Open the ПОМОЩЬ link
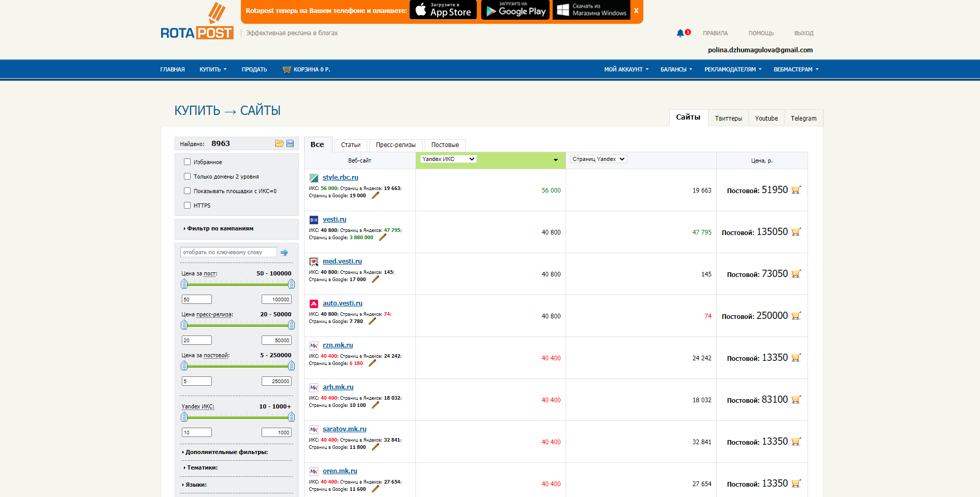Image resolution: width=980 pixels, height=497 pixels. tap(761, 33)
